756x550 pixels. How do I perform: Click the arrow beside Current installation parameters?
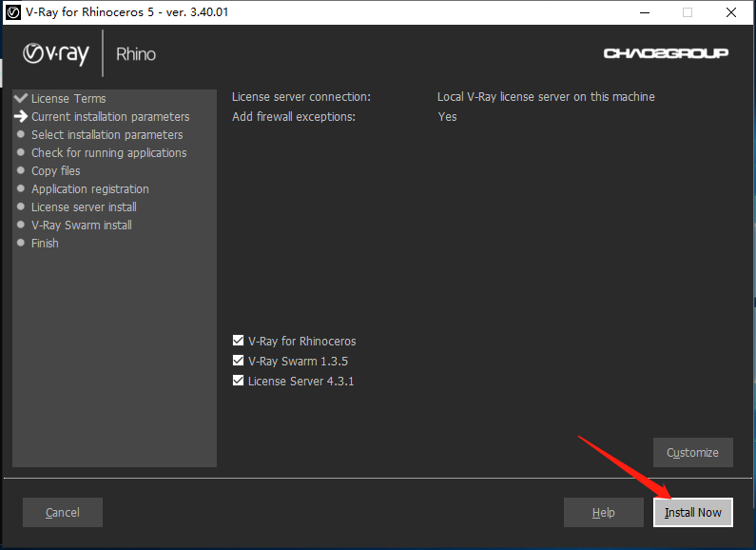pos(21,116)
